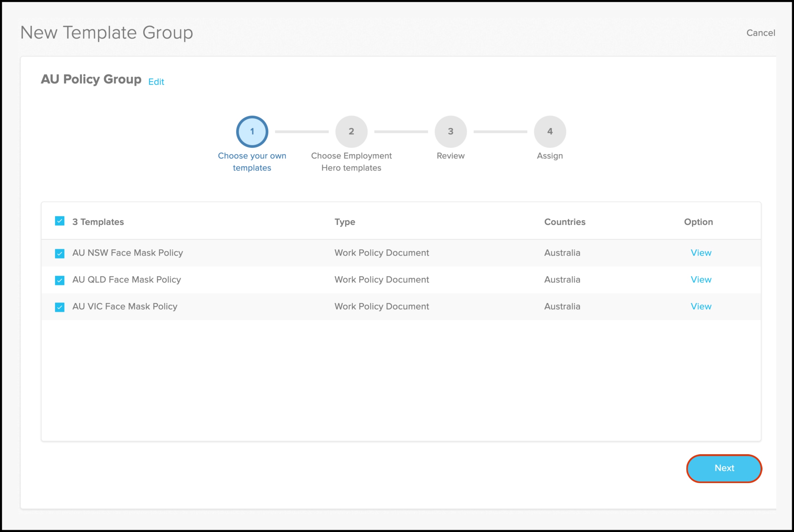Click step 1 circle in wizard

point(252,132)
